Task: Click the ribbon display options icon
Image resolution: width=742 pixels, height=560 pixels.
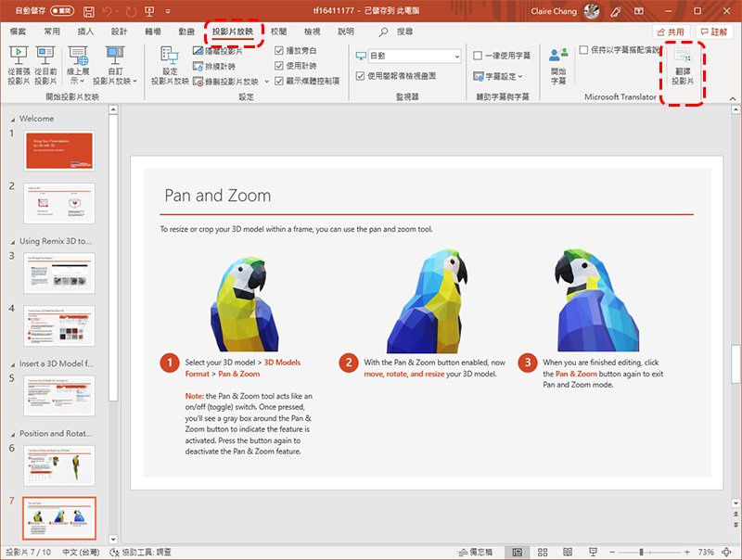Action: click(639, 11)
